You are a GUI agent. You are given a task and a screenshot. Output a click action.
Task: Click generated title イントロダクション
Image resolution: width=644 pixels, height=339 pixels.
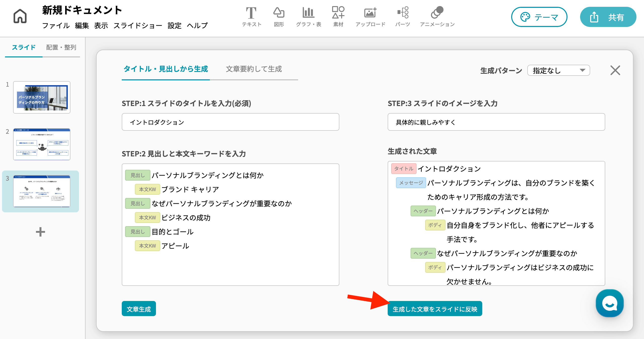[449, 169]
